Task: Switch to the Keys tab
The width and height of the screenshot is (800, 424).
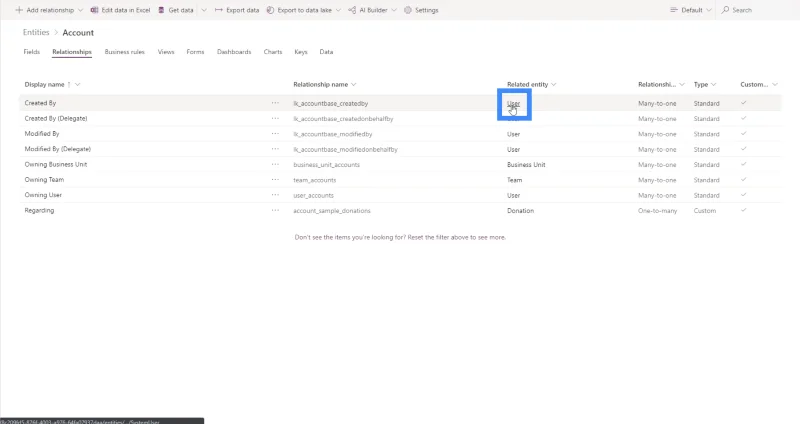Action: coord(301,52)
